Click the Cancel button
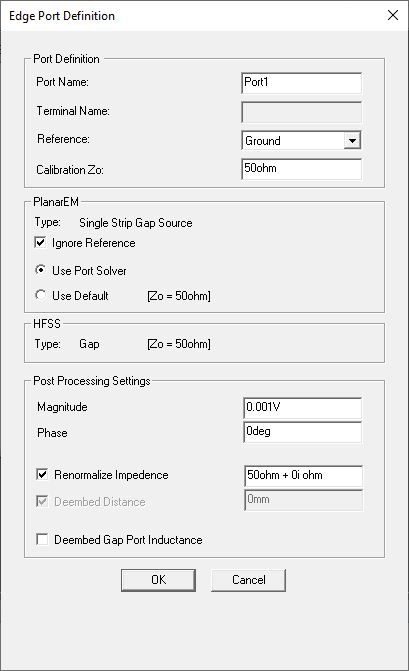The image size is (409, 671). [x=248, y=580]
